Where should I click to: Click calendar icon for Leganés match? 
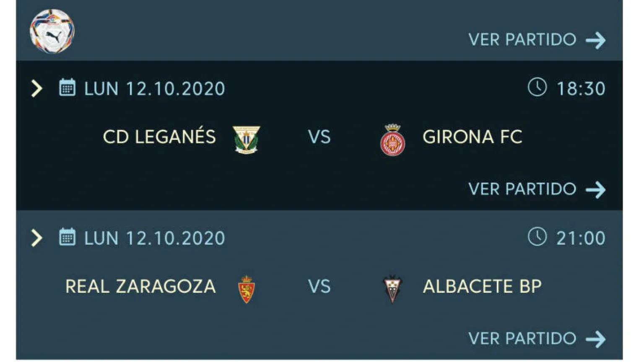67,88
